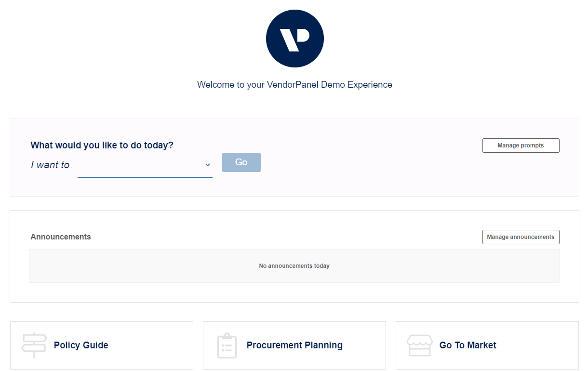Open Manage announcements
Screen dimensions: 588x371
(521, 237)
